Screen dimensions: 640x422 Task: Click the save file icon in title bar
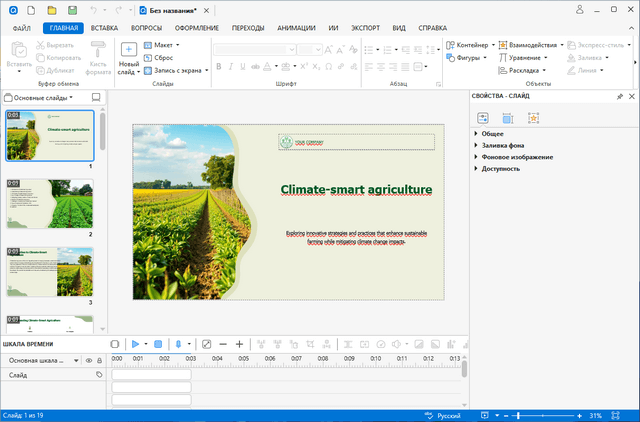click(71, 9)
